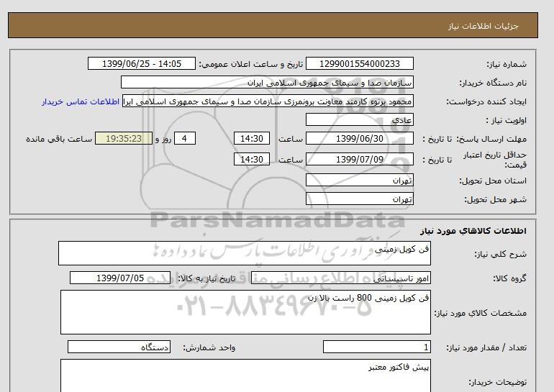
Task: Click the label شهر محل تحویل
Action: [495, 199]
